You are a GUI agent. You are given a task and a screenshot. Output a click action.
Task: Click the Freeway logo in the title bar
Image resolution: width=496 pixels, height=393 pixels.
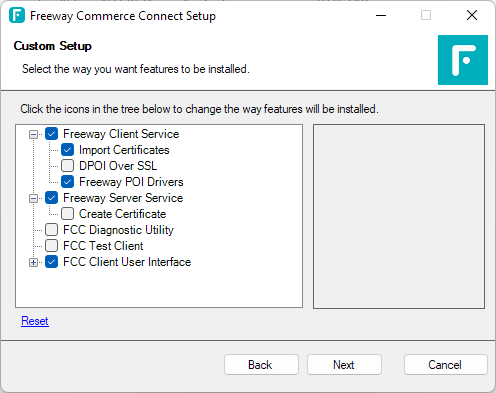[17, 15]
